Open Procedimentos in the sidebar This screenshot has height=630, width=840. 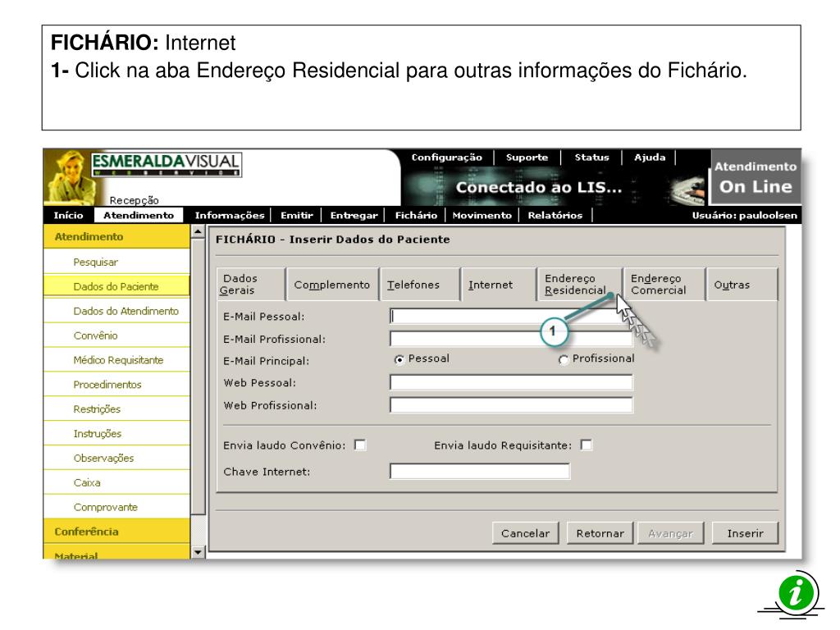[x=116, y=385]
